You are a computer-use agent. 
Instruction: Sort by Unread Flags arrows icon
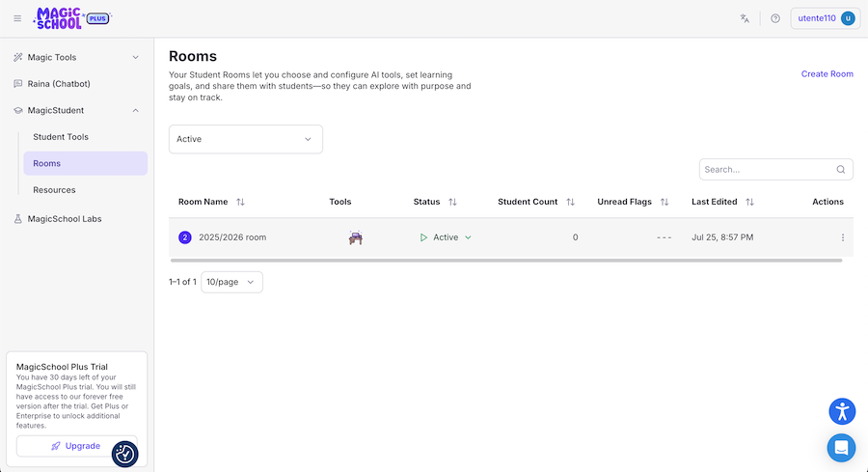(x=665, y=202)
